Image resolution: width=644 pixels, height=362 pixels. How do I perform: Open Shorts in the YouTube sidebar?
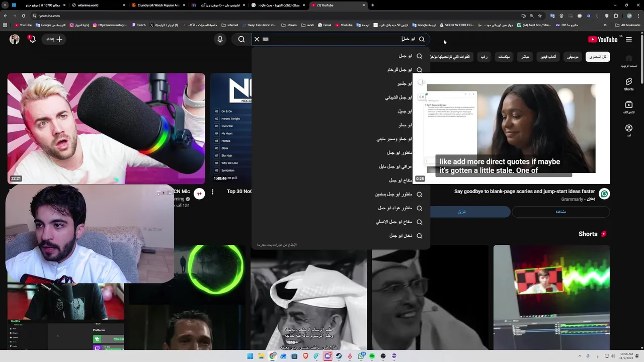tap(629, 84)
